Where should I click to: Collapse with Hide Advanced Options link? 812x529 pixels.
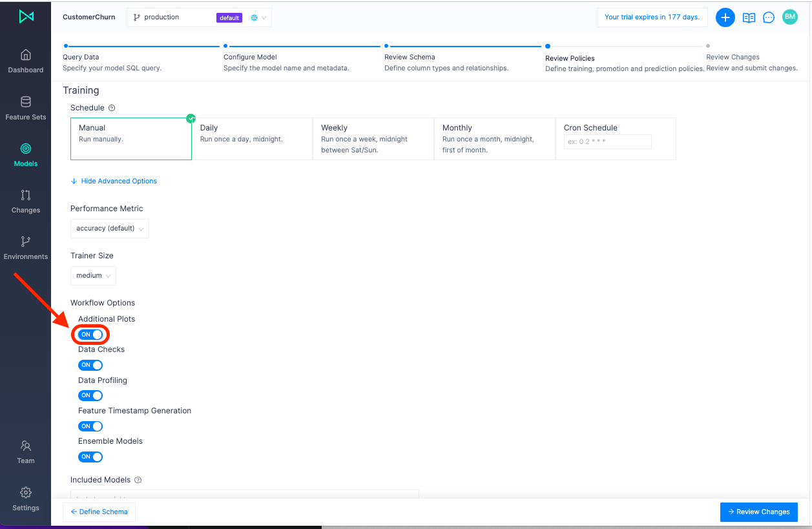(x=118, y=182)
